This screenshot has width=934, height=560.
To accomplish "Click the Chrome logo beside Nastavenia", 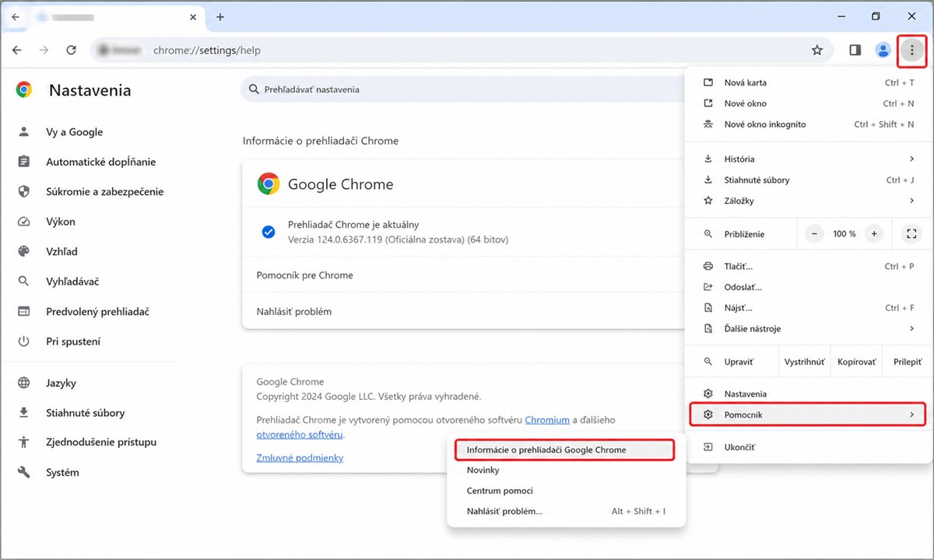I will 24,90.
